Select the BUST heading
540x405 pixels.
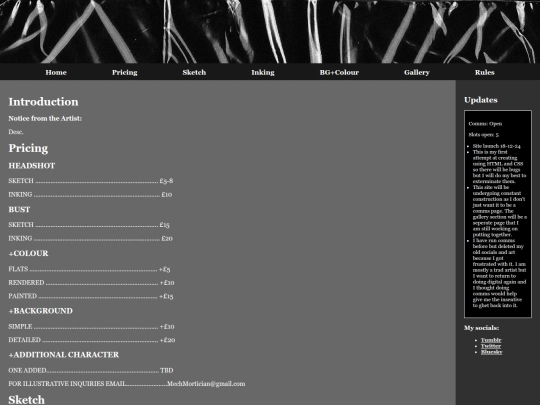click(x=19, y=209)
